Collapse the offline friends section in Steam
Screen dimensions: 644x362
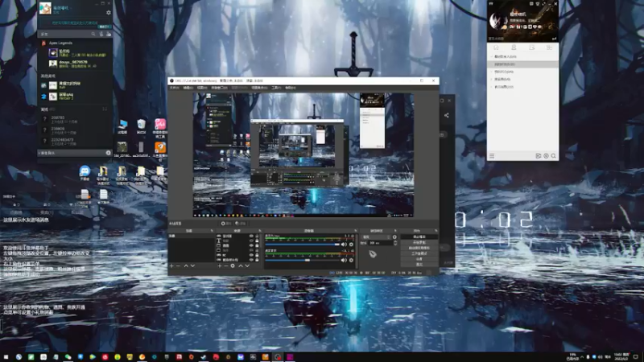(47, 109)
